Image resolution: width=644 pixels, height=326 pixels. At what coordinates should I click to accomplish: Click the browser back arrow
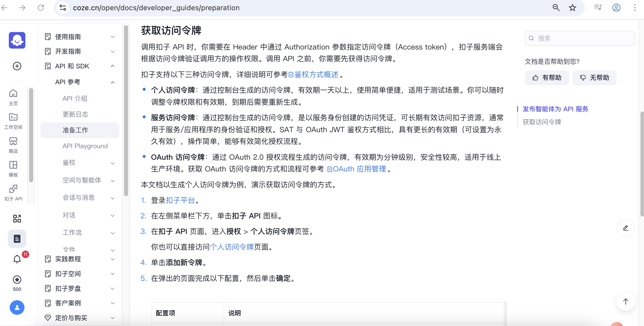(x=4, y=8)
